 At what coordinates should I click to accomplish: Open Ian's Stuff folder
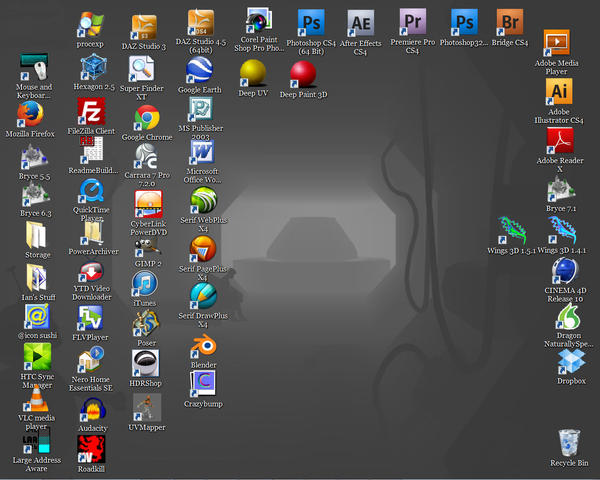pos(37,278)
